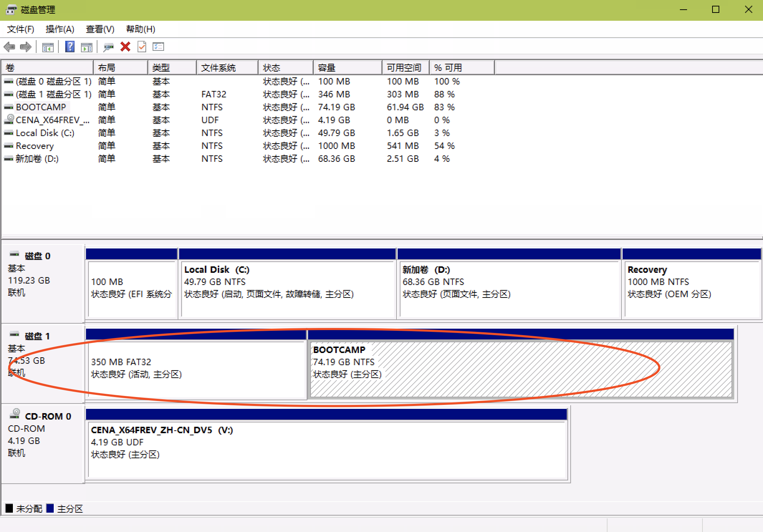The height and width of the screenshot is (532, 763).
Task: Open help via blue question mark icon
Action: (70, 47)
